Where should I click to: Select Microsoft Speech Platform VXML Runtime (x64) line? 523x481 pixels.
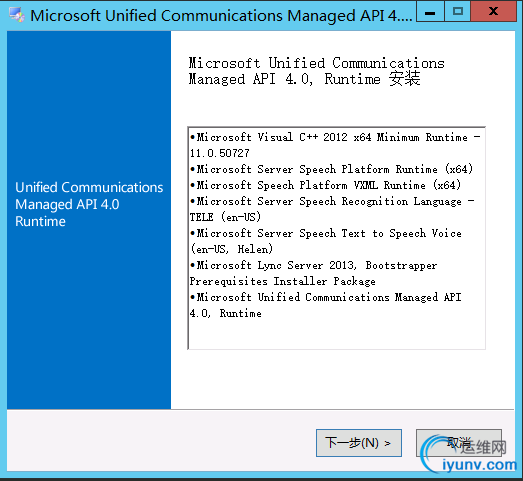coord(325,185)
